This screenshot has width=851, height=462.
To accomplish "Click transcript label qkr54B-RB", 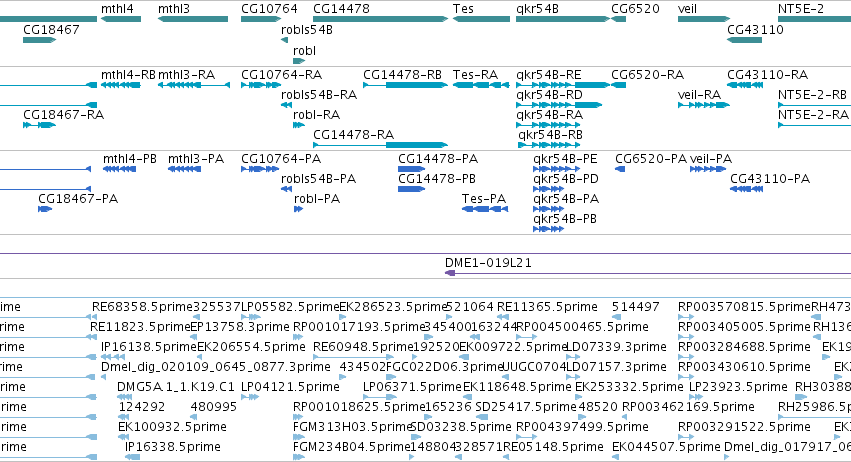I will (550, 134).
